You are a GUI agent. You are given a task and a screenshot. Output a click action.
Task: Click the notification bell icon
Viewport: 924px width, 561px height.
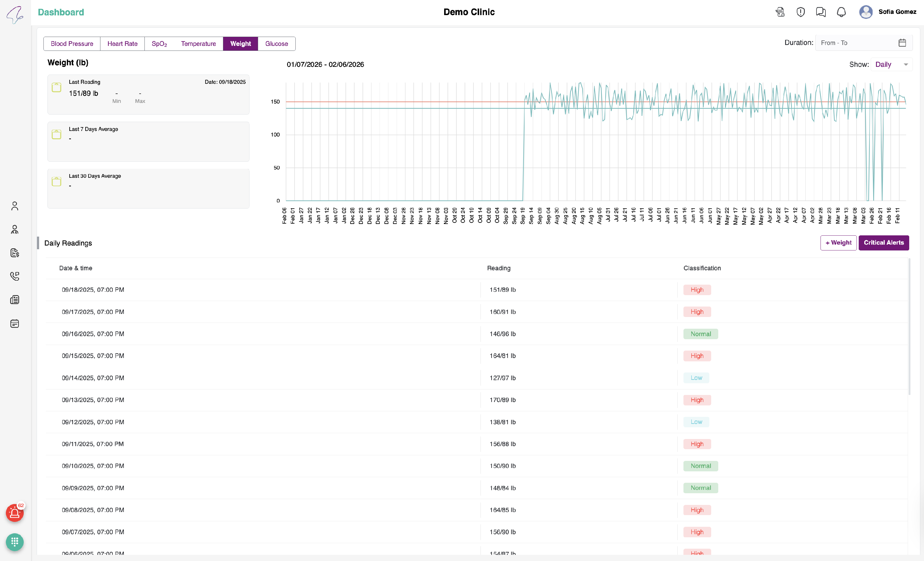[841, 12]
